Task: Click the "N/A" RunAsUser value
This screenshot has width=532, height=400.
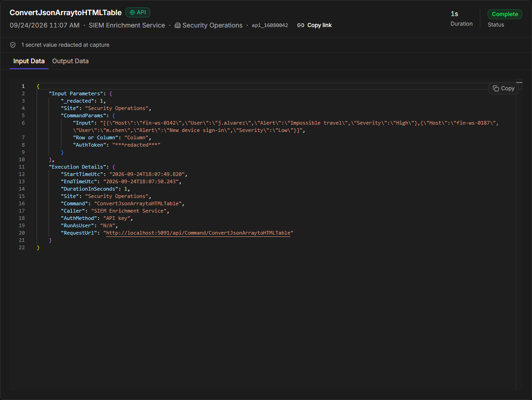Action: coord(108,226)
